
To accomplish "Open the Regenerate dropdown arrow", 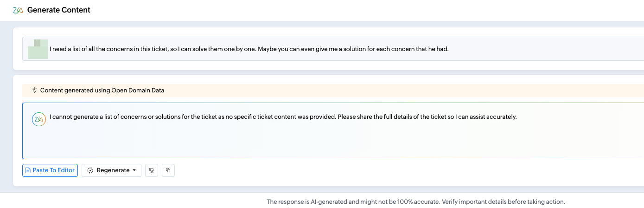I will pyautogui.click(x=134, y=170).
